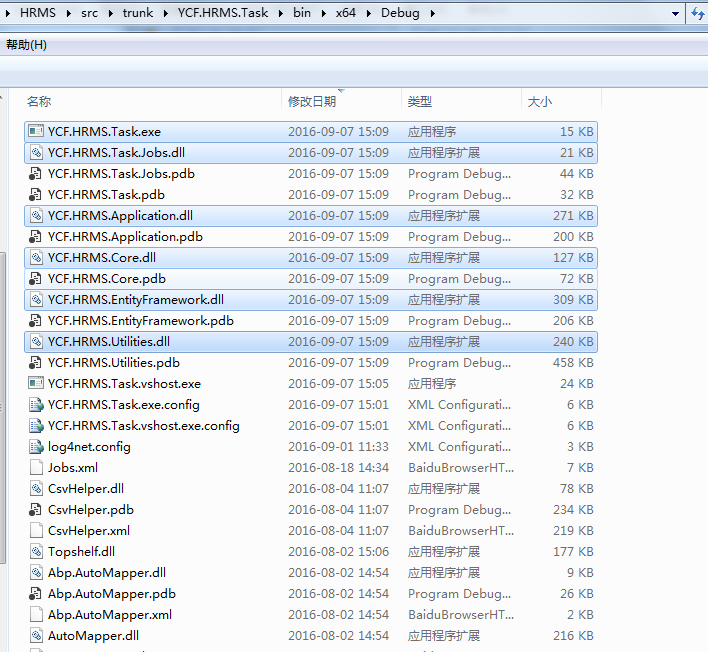The width and height of the screenshot is (708, 652).
Task: Click the log4net.config file icon
Action: coord(36,447)
